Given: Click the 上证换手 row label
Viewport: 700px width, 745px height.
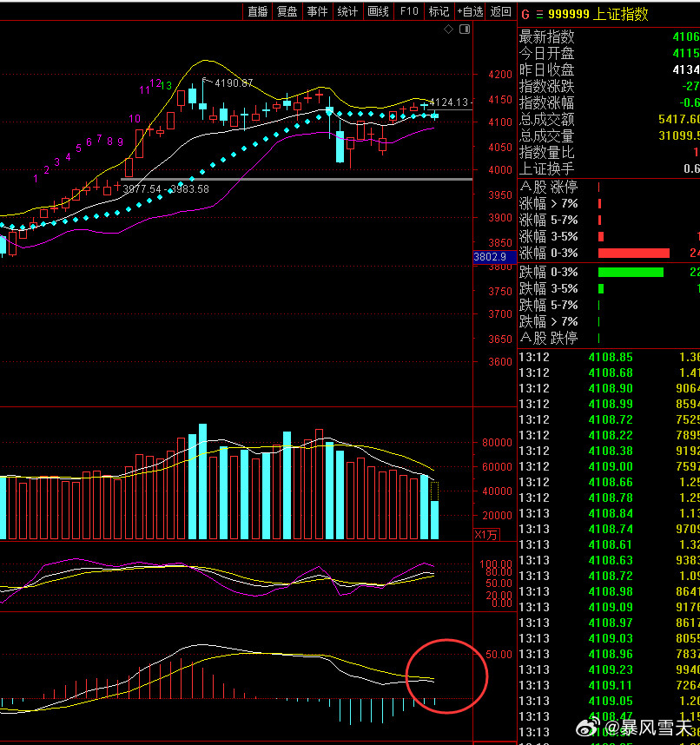Looking at the screenshot, I should point(546,168).
